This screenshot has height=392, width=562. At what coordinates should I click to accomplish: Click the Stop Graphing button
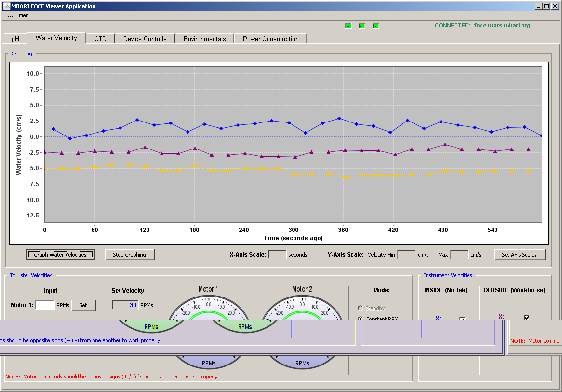click(129, 255)
